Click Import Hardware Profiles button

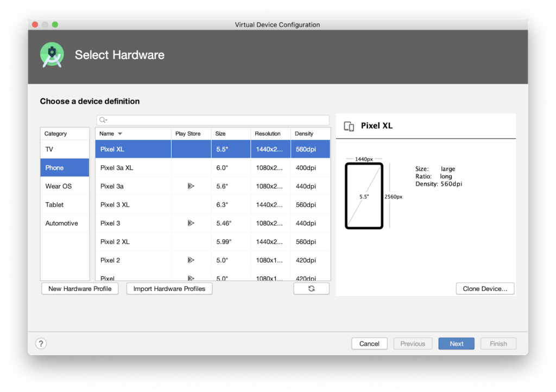(169, 289)
